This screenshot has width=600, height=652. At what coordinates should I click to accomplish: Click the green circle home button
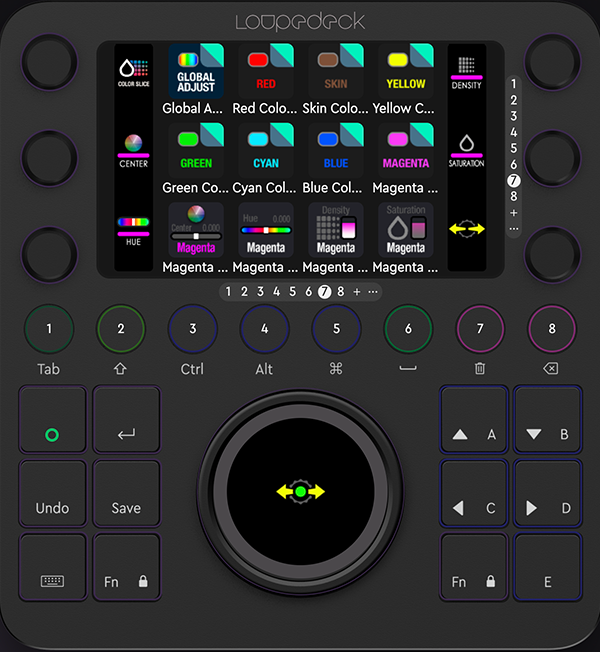pos(53,420)
